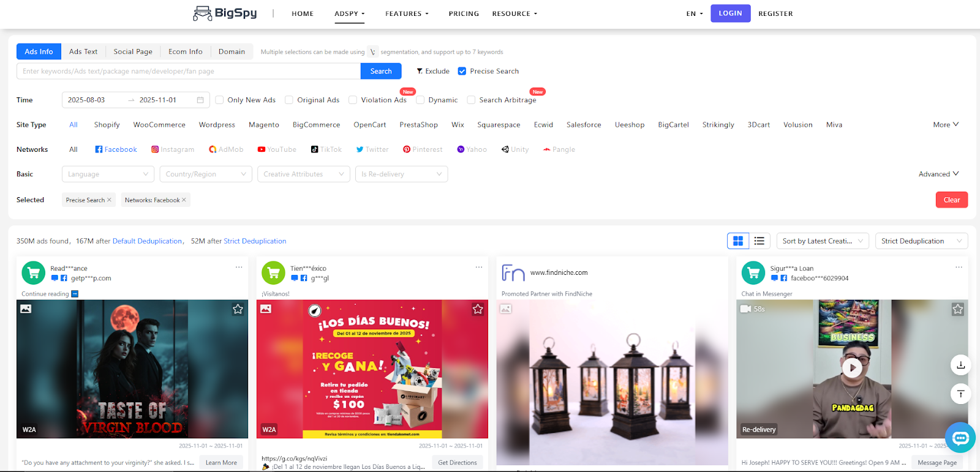Viewport: 980px width, 472px height.
Task: Select the YouTube network filter
Action: [277, 149]
